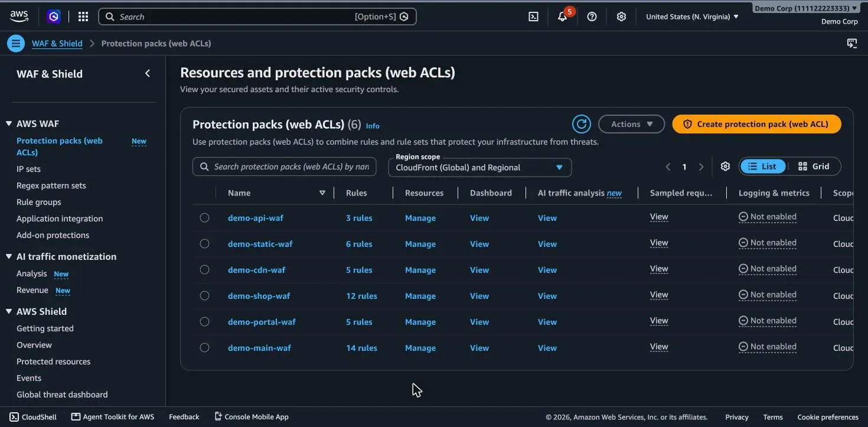868x427 pixels.
Task: Collapse the WAF & Shield sidebar arrow
Action: tap(148, 73)
